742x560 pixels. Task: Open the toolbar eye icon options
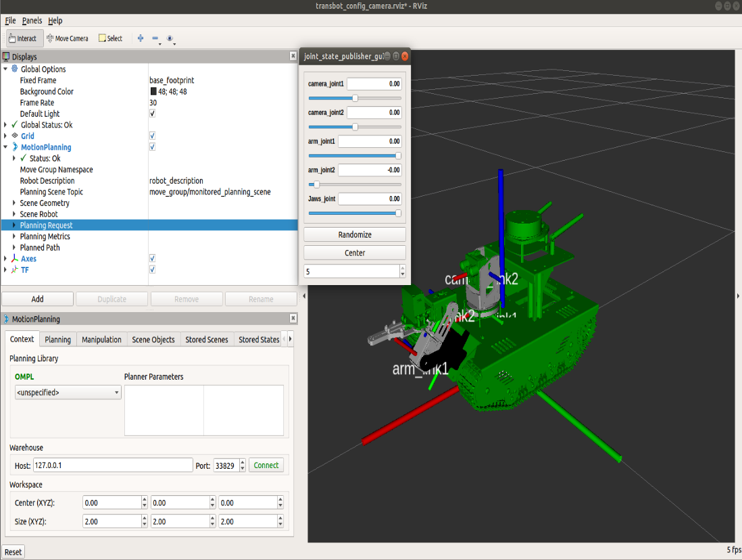170,39
